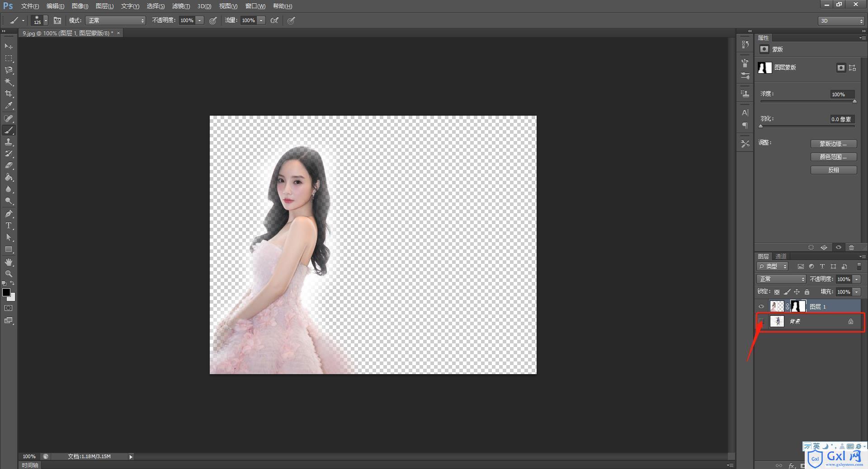Open layer 填充 fill arrow
The height and width of the screenshot is (469, 868).
857,292
